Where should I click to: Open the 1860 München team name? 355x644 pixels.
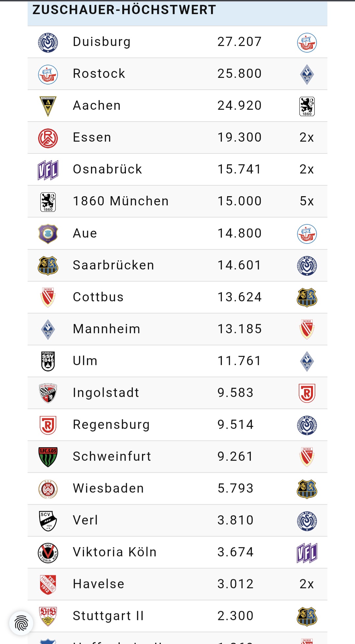(121, 201)
